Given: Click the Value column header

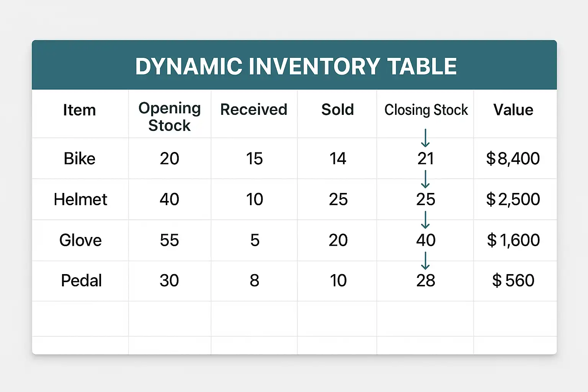Looking at the screenshot, I should pos(513,110).
